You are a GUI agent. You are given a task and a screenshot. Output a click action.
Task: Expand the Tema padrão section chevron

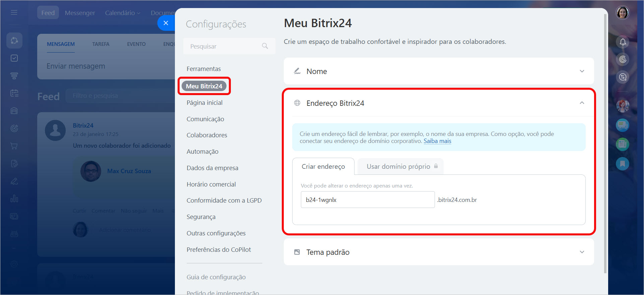pyautogui.click(x=582, y=252)
